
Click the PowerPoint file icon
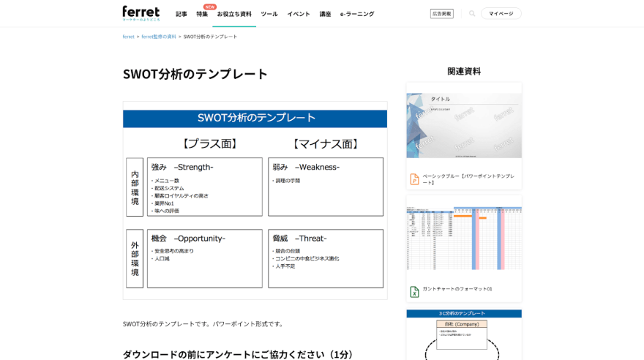pyautogui.click(x=414, y=179)
